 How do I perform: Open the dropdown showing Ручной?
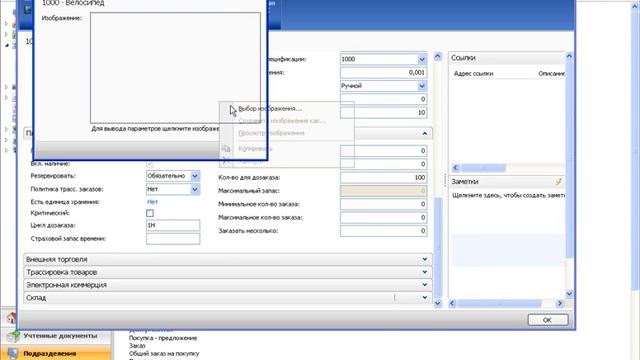click(422, 86)
